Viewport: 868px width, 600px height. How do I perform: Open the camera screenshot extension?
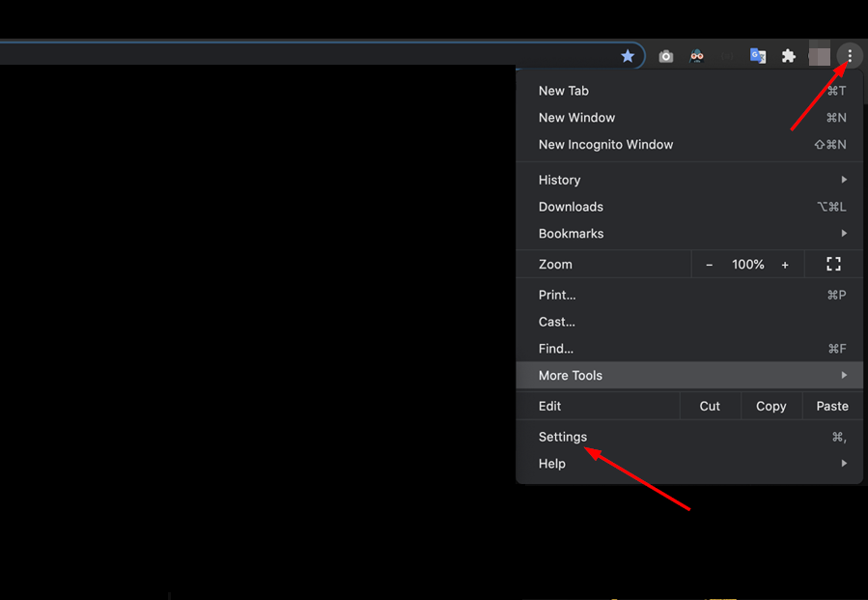[x=665, y=56]
